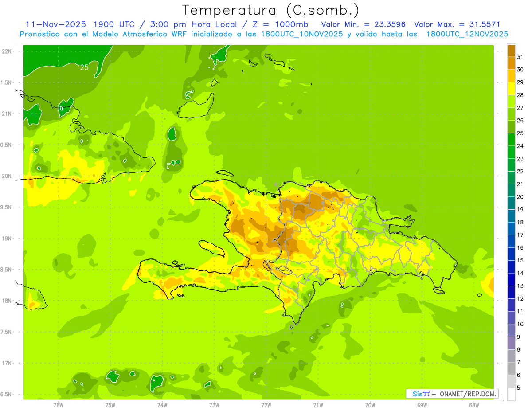Image resolution: width=532 pixels, height=411 pixels.
Task: Click the '17N' latitude axis label
Action: 6,363
